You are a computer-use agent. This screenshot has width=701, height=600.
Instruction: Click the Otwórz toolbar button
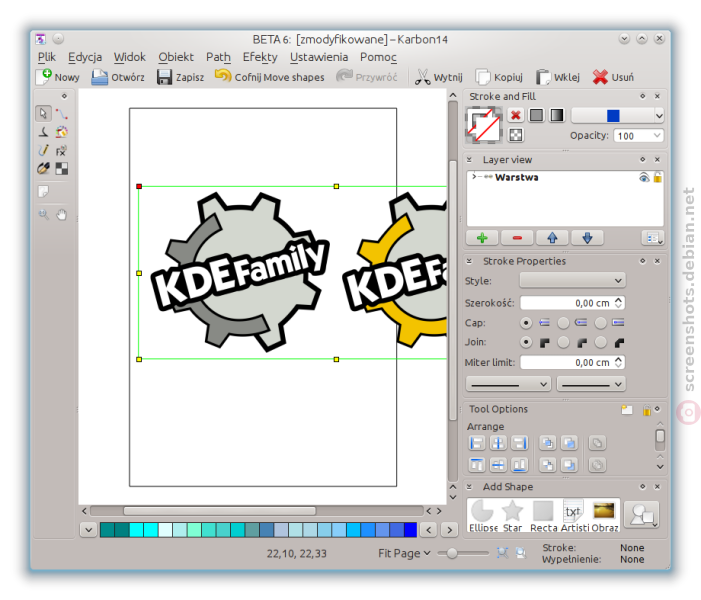[x=118, y=77]
